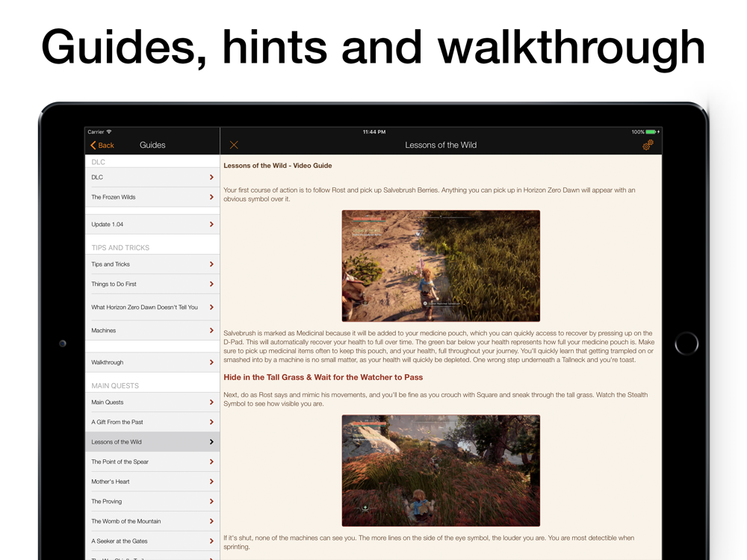
Task: Select A Gift From the Past quest
Action: [152, 422]
